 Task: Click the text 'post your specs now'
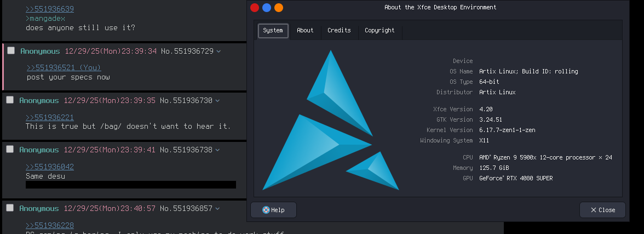pos(68,77)
